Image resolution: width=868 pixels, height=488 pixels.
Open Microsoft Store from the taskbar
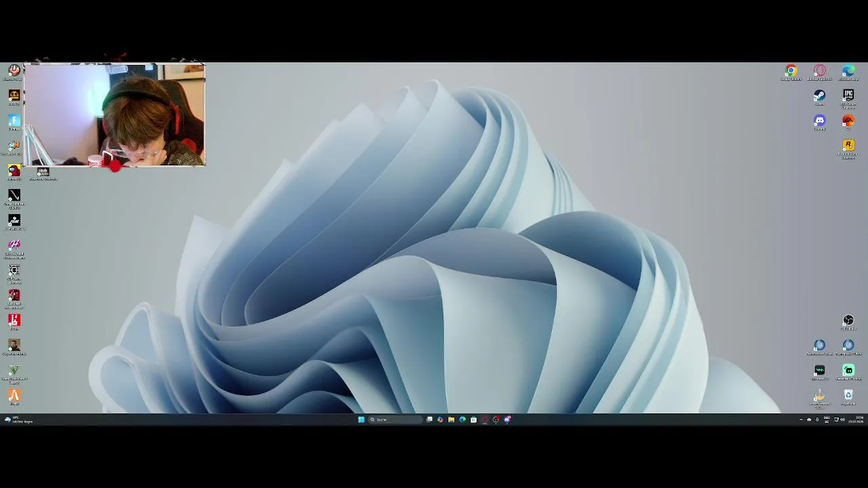tap(473, 420)
